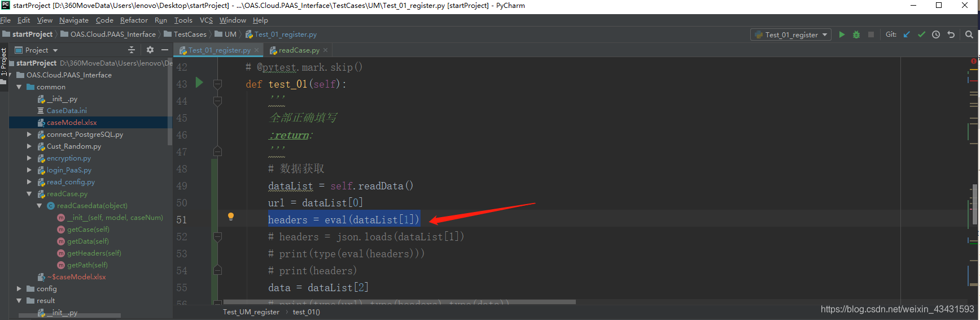980x320 pixels.
Task: Select __init__(self, model, caseNum) method
Action: [x=115, y=218]
